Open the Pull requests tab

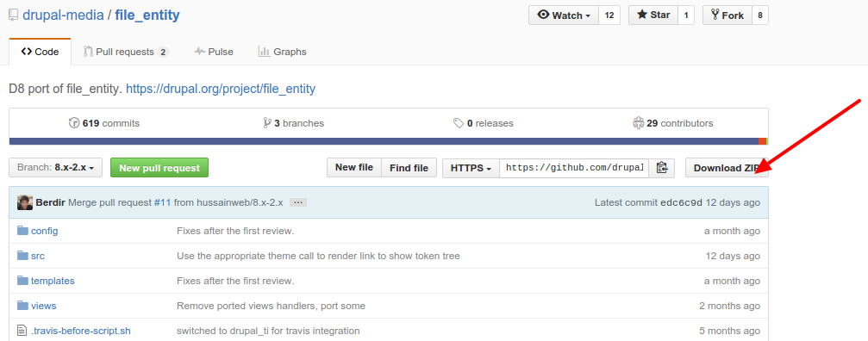click(x=126, y=52)
